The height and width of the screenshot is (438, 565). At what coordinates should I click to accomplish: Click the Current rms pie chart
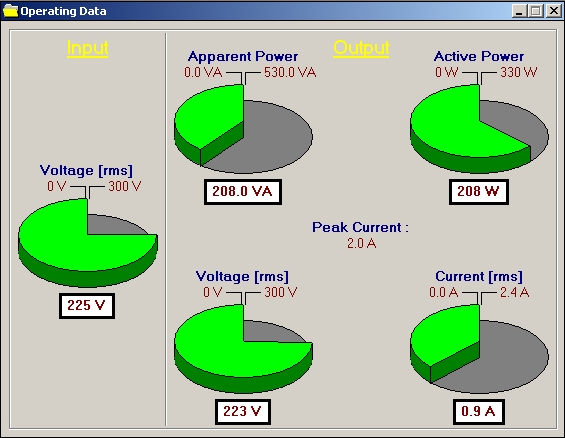(479, 349)
